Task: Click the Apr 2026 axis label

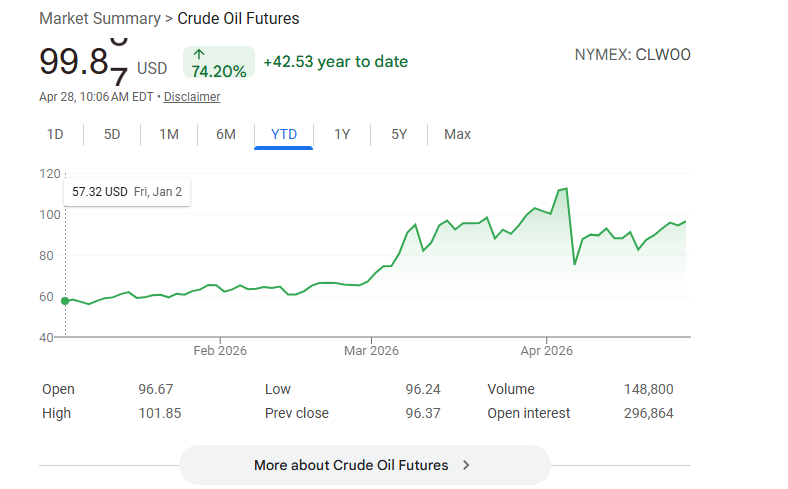Action: 546,350
